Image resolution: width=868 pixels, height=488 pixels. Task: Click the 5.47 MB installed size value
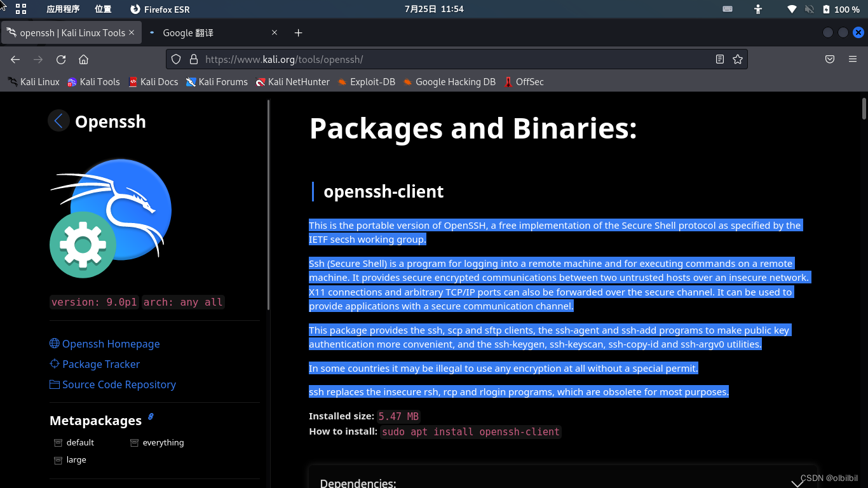[x=399, y=416]
